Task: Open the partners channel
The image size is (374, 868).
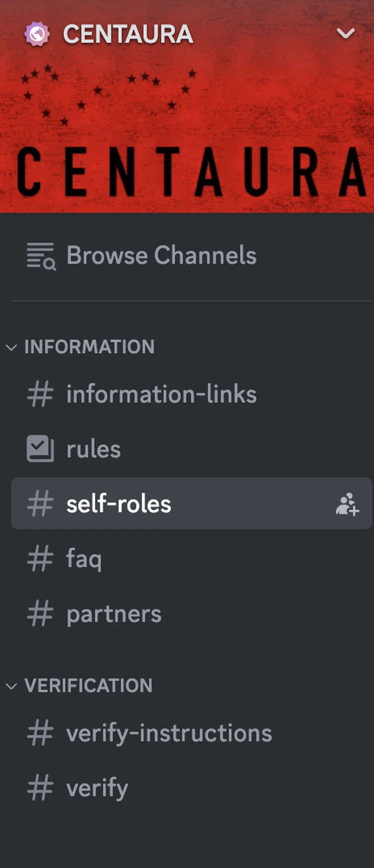Action: (114, 614)
